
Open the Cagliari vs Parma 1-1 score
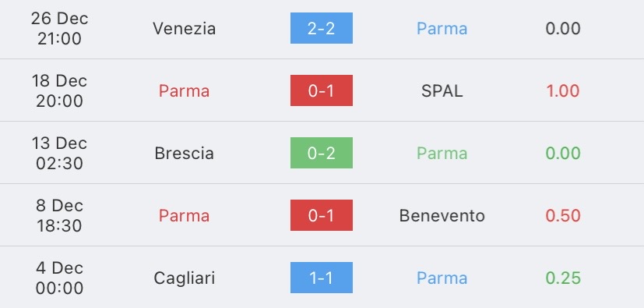[x=321, y=278]
